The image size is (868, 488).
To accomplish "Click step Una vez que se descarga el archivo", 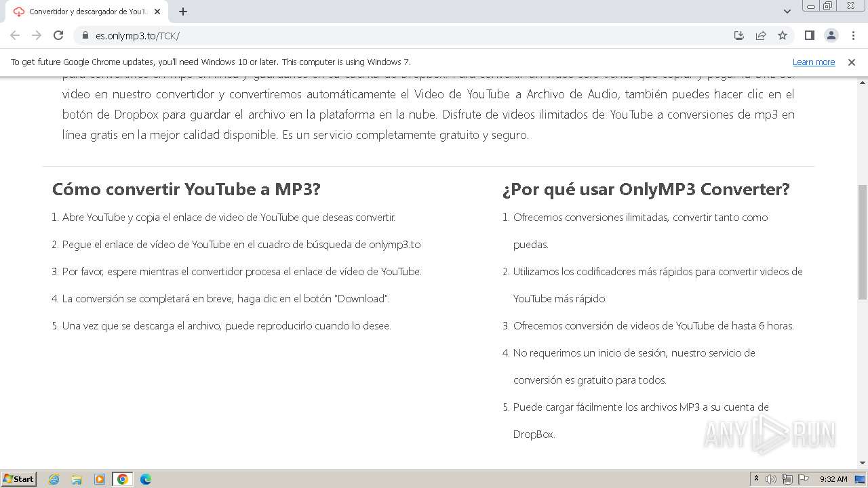I will [226, 326].
